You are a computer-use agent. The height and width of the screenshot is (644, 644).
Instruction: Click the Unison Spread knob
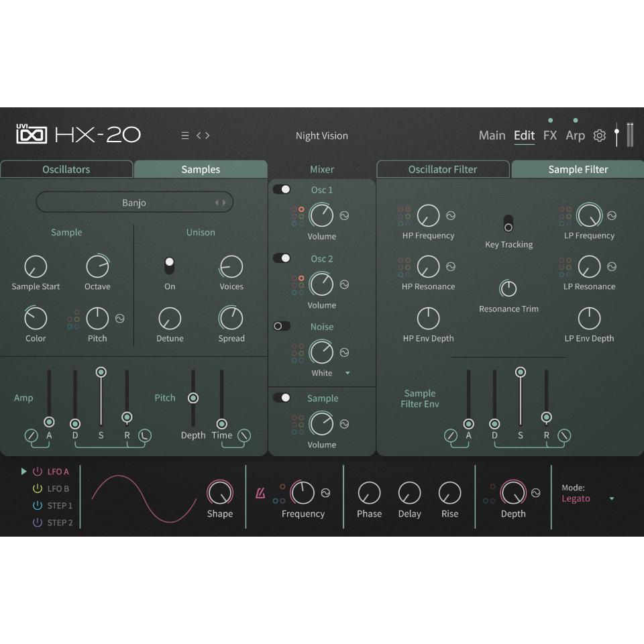pos(231,318)
